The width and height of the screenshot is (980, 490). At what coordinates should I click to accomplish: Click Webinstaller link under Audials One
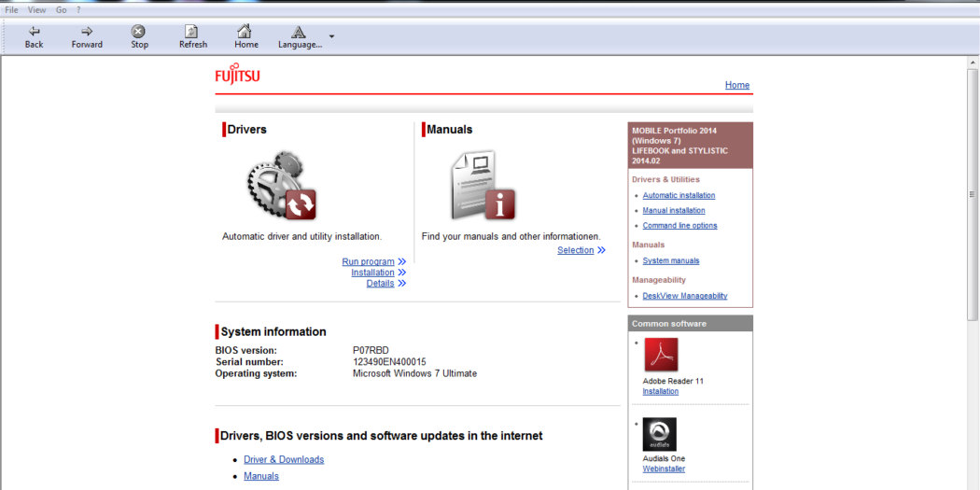pos(664,469)
